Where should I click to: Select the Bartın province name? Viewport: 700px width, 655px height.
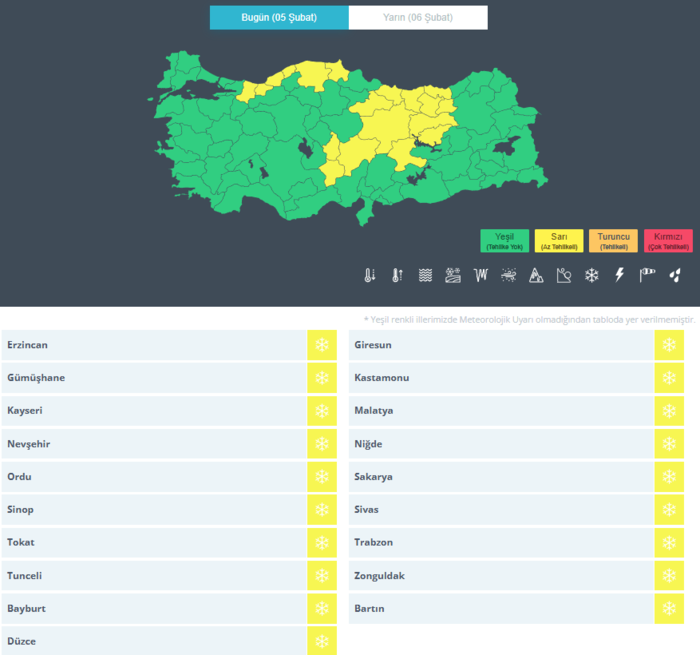[x=369, y=609]
